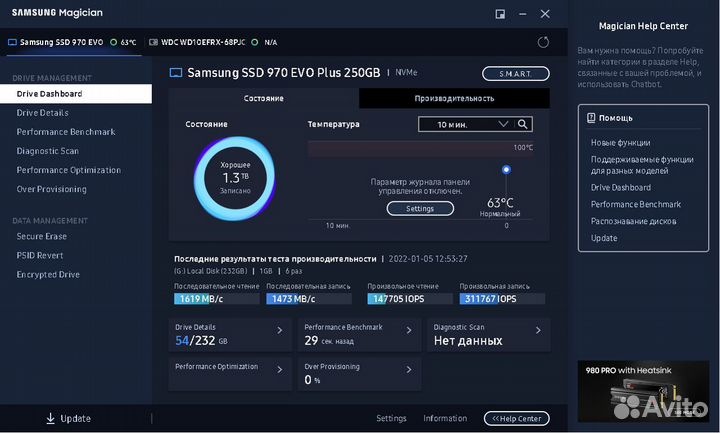Click sequential write 1473 MB/c bar
The image size is (720, 433).
309,299
